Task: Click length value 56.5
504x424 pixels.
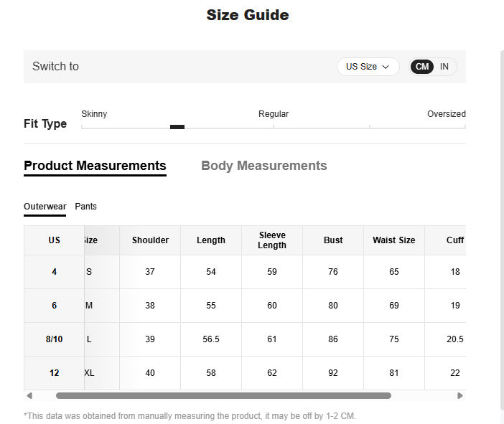Action: pos(211,339)
